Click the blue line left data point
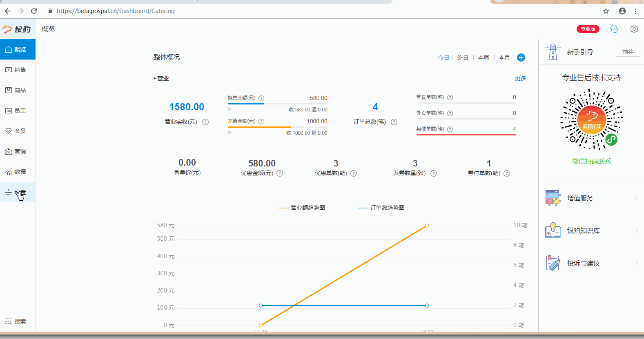 (261, 306)
